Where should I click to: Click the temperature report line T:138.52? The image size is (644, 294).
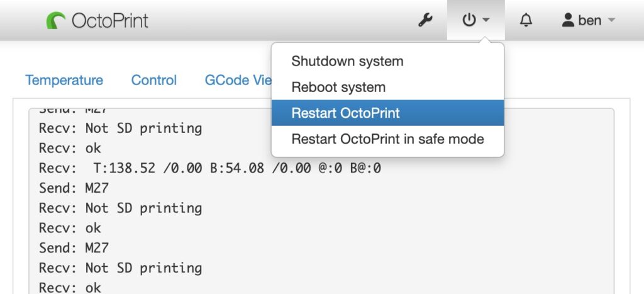[x=209, y=169]
